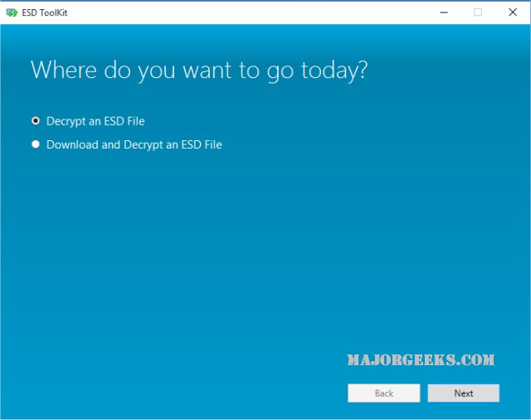Click the Back button
Screen dimensions: 531x420
(x=383, y=393)
